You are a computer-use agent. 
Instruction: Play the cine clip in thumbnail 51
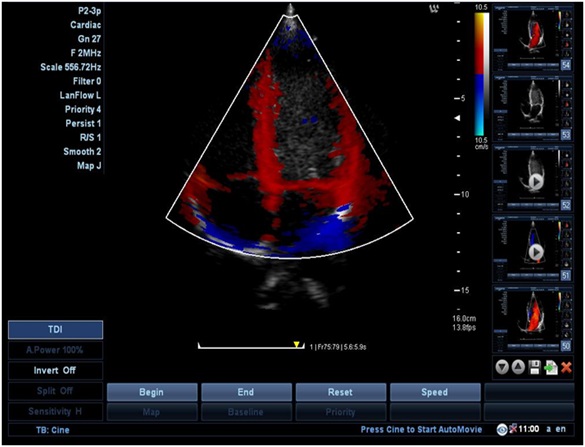[x=536, y=252]
